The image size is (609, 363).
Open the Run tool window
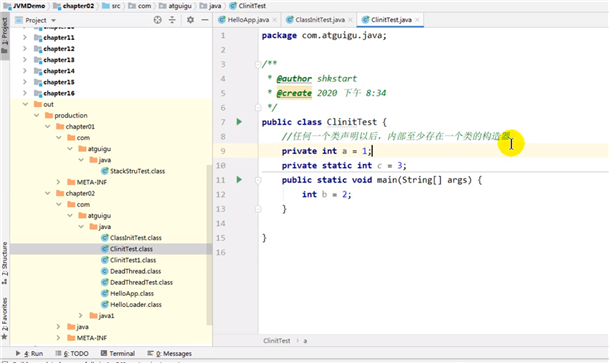(30, 354)
